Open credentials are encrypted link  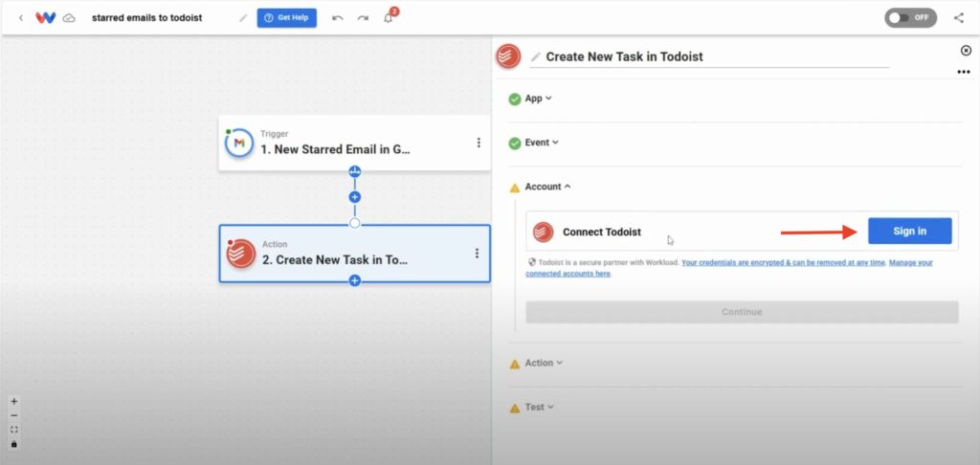pos(783,262)
